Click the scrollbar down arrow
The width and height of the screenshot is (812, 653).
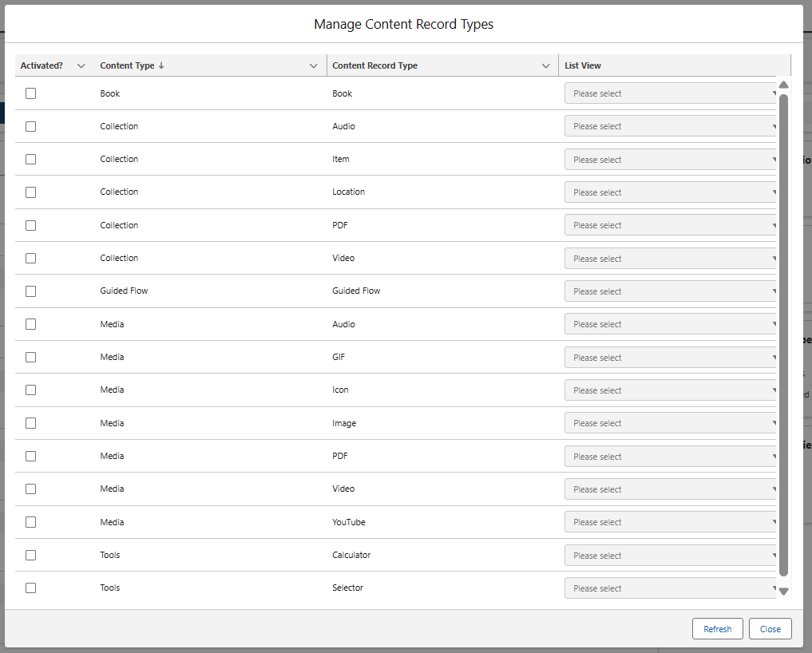[783, 592]
